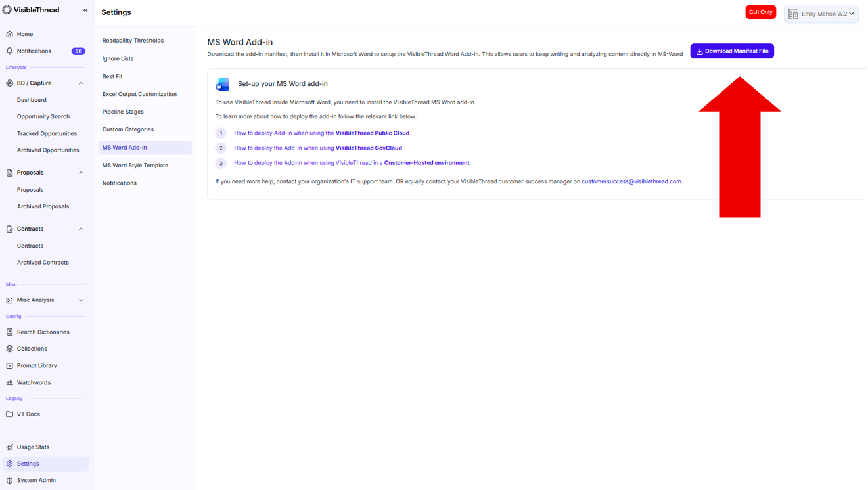The height and width of the screenshot is (490, 868).
Task: Click the Usage Stats bar chart icon
Action: (x=9, y=447)
